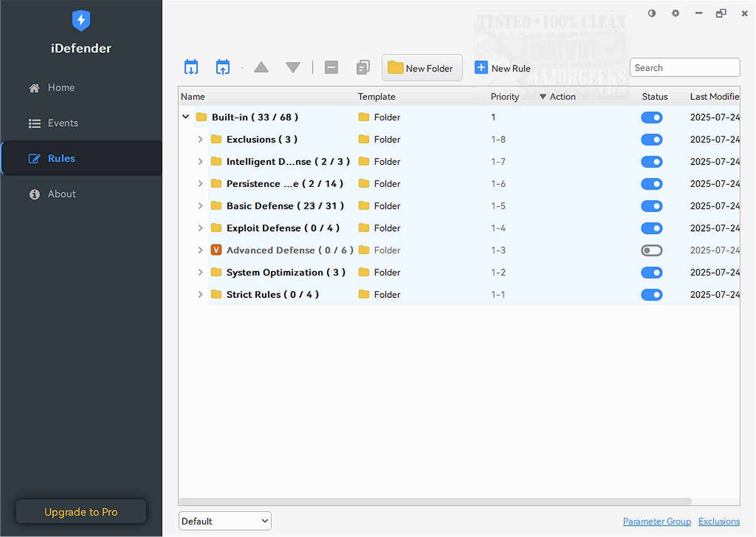Open the Parameter Group link
This screenshot has width=756, height=537.
click(x=657, y=521)
